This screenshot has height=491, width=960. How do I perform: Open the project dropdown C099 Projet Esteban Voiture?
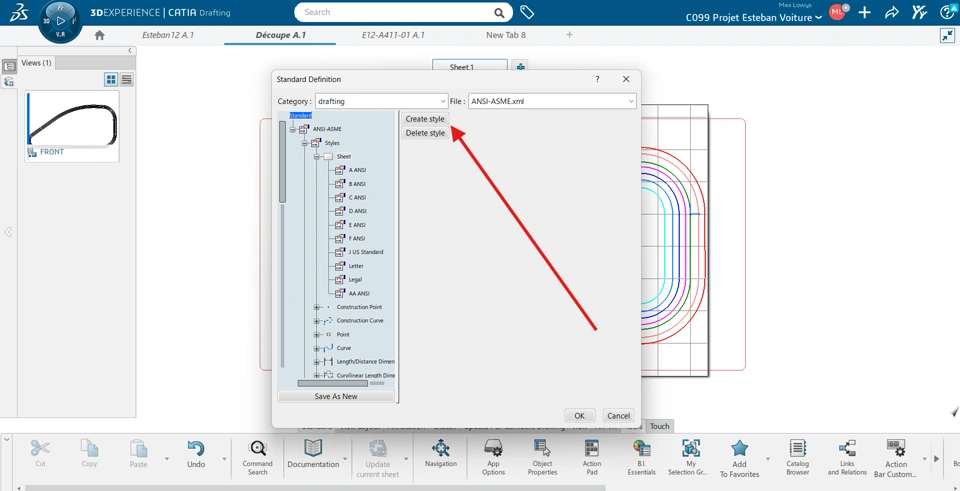click(x=753, y=18)
